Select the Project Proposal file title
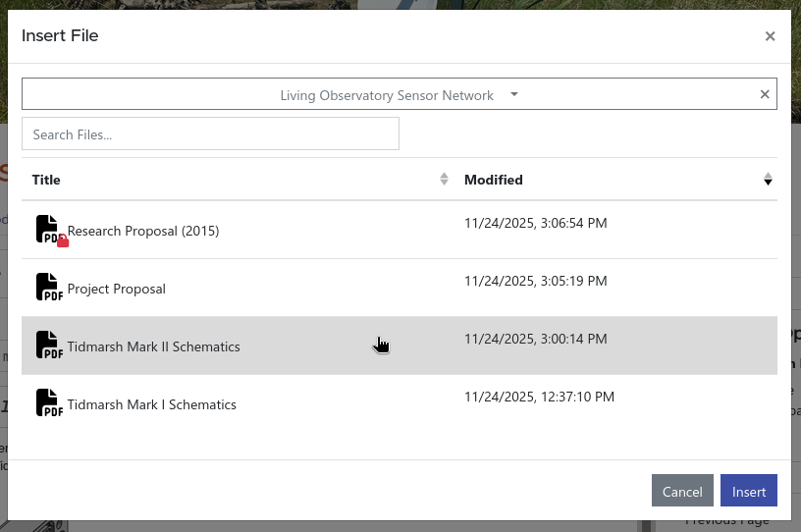801x532 pixels. tap(116, 289)
